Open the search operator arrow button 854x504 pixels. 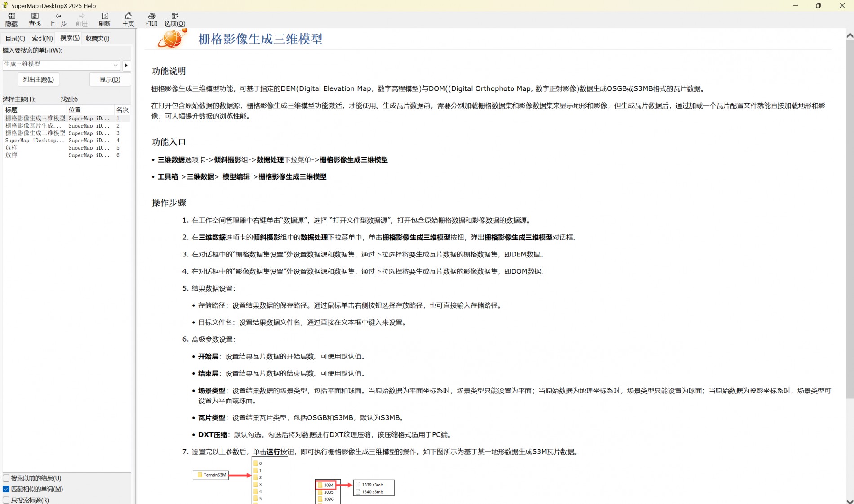(126, 66)
